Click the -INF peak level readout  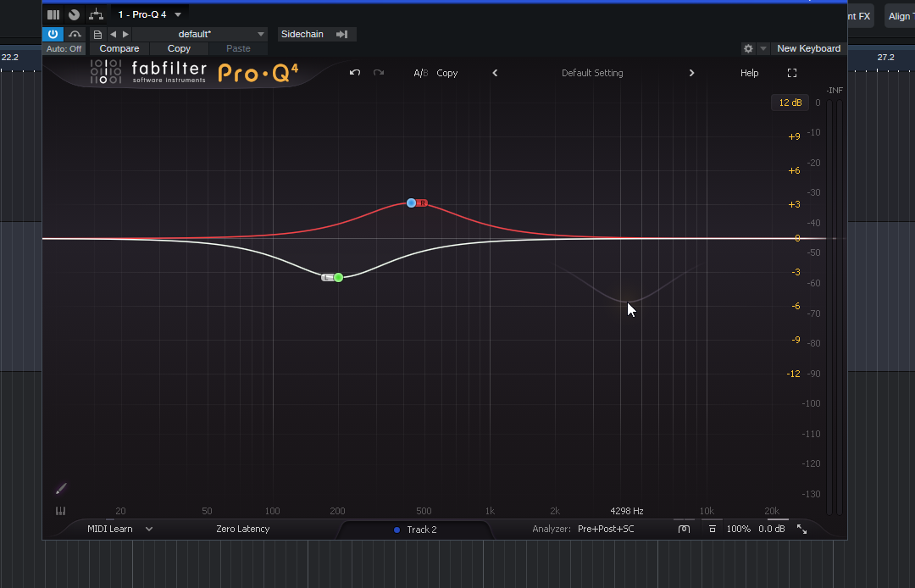click(x=835, y=91)
